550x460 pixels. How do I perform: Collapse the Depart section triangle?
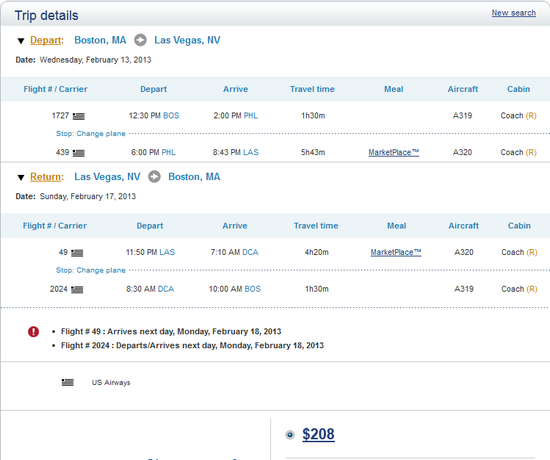coord(21,41)
